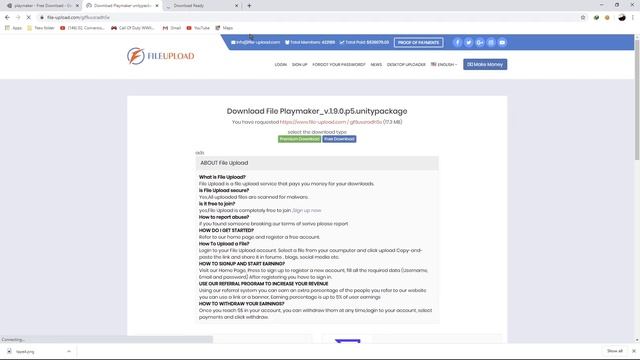Show all downloads
Screen dimensions: 640x360
click(x=615, y=351)
